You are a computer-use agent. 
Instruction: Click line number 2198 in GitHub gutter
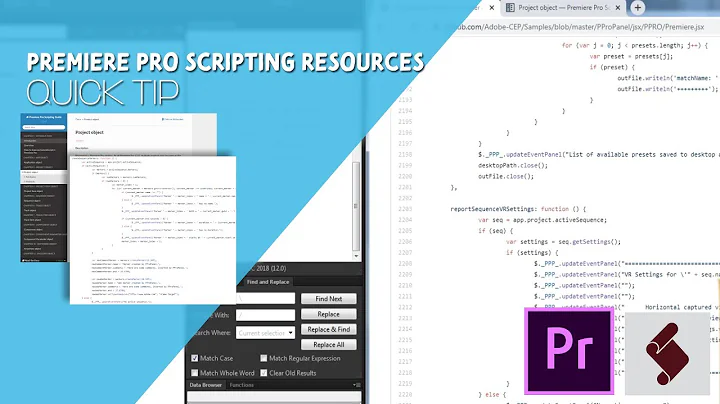[405, 154]
